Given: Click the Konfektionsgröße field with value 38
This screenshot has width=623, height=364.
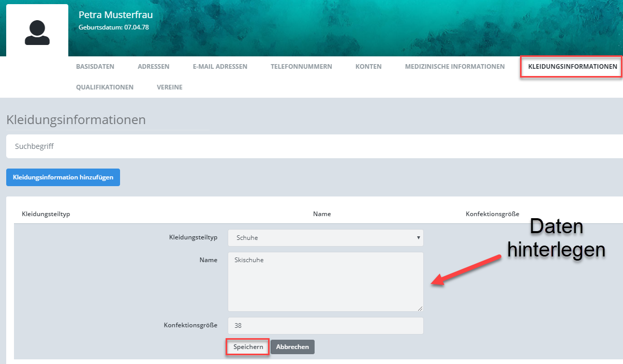Looking at the screenshot, I should pyautogui.click(x=325, y=326).
